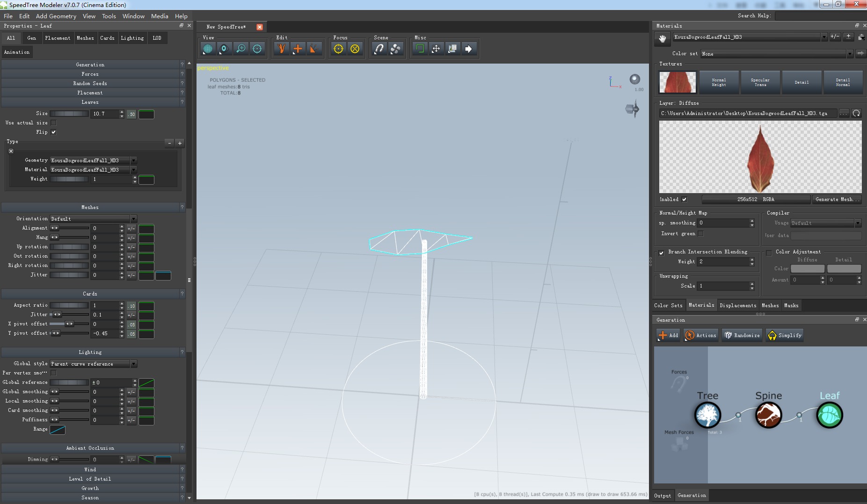The image size is (867, 504).
Task: Click the leaf Size slider
Action: pos(69,114)
